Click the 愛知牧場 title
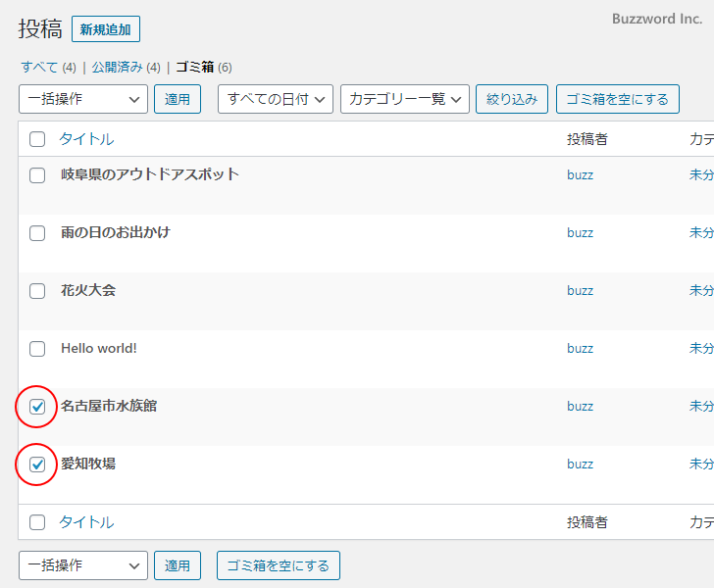This screenshot has height=588, width=714. coord(88,464)
